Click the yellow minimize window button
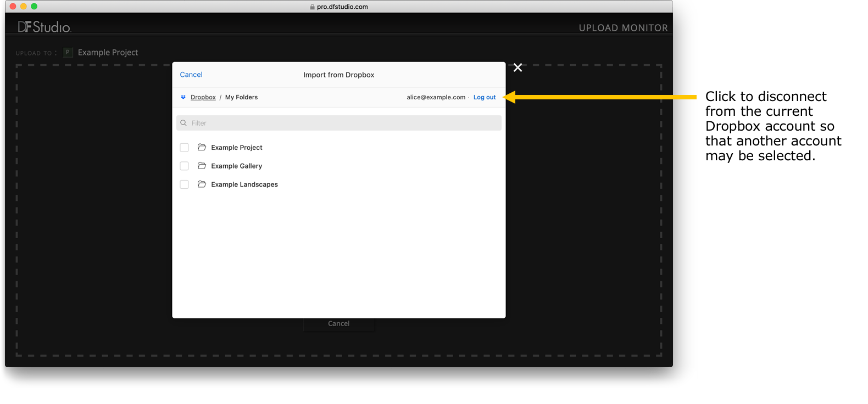Screen dimensions: 868x404 click(x=24, y=7)
